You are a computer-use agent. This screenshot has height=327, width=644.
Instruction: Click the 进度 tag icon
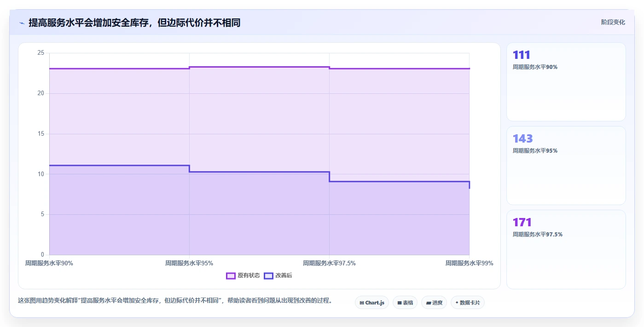[x=429, y=303]
